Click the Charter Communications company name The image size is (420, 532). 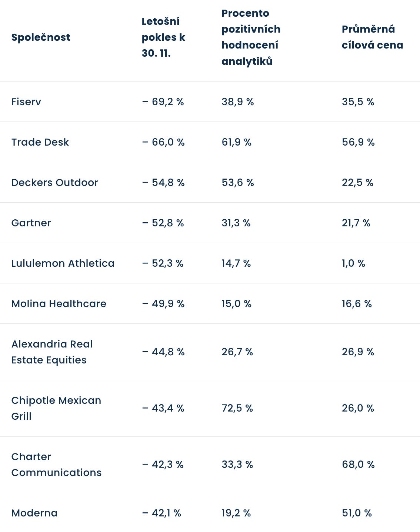(x=56, y=465)
